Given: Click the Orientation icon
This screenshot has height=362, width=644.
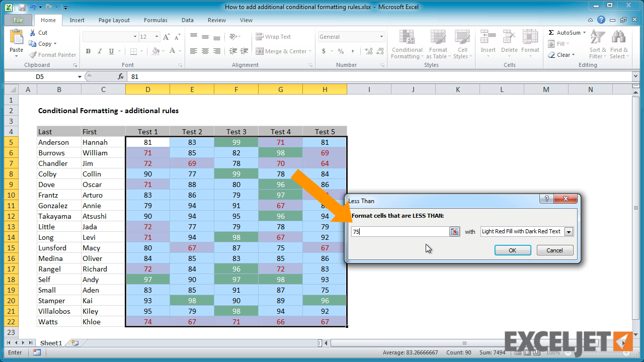Looking at the screenshot, I should pos(233,37).
